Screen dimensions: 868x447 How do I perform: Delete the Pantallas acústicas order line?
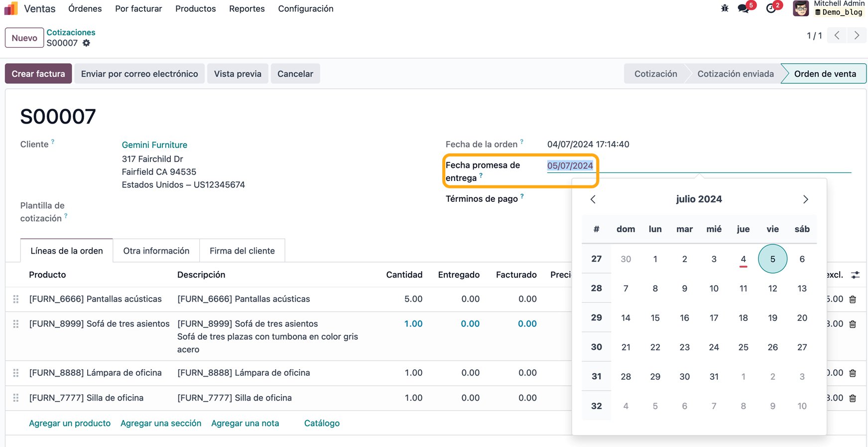click(x=853, y=299)
